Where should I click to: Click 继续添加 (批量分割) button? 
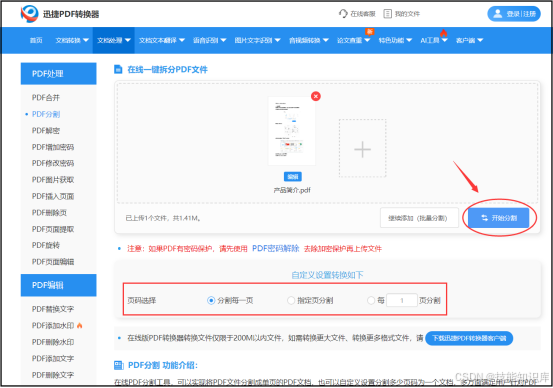pos(419,218)
